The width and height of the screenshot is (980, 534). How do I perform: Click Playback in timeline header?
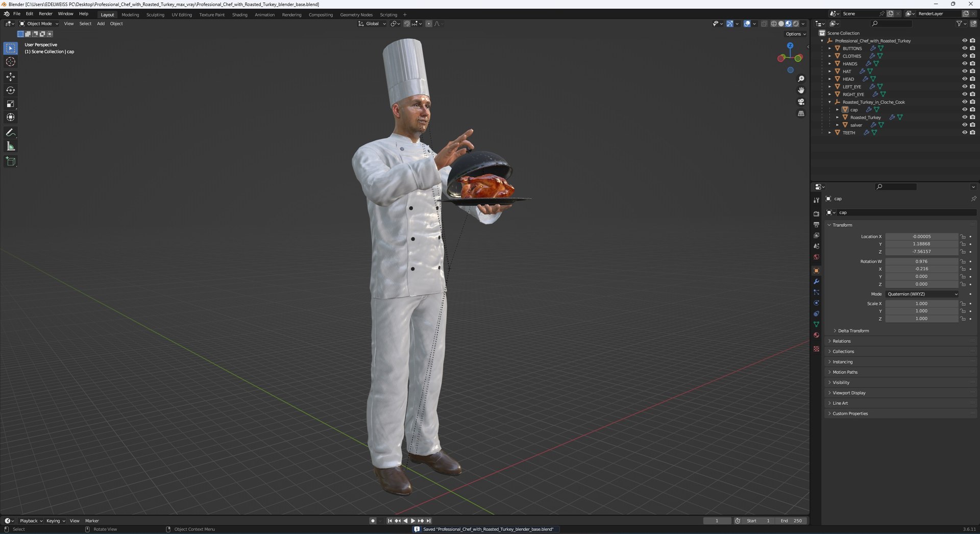click(x=31, y=521)
